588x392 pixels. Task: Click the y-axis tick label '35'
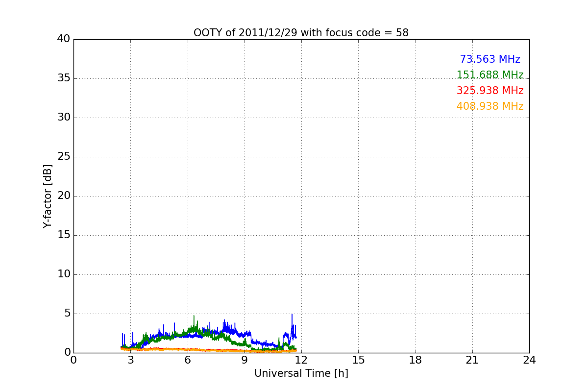click(x=64, y=78)
